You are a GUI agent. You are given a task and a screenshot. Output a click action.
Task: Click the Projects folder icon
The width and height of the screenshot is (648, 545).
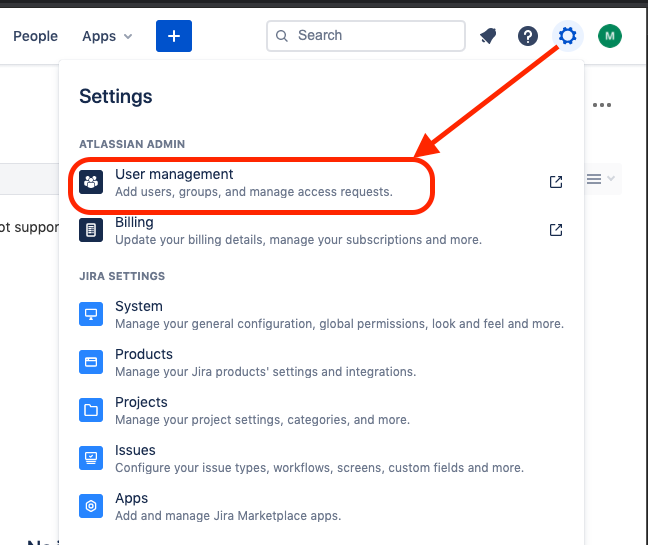(x=91, y=410)
